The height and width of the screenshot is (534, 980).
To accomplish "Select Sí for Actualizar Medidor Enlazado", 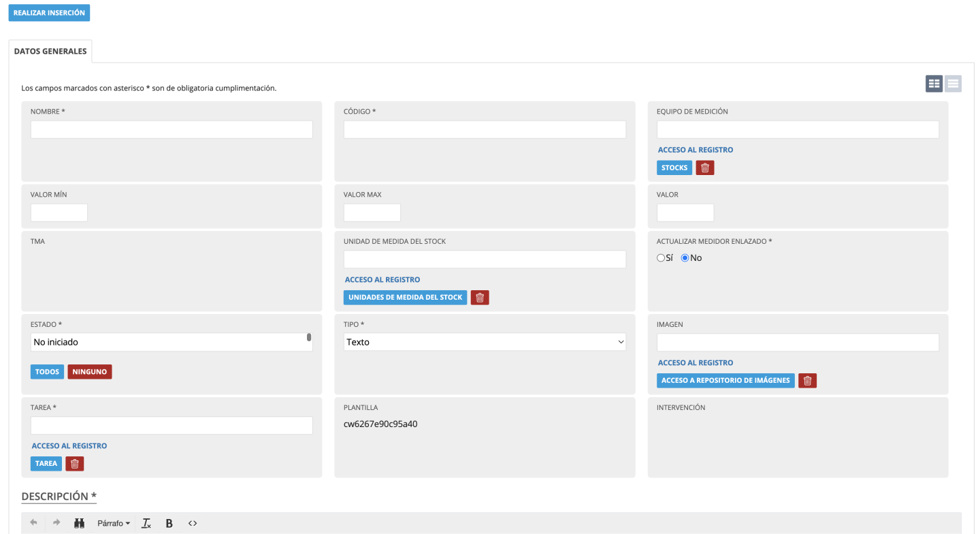I will tap(661, 258).
